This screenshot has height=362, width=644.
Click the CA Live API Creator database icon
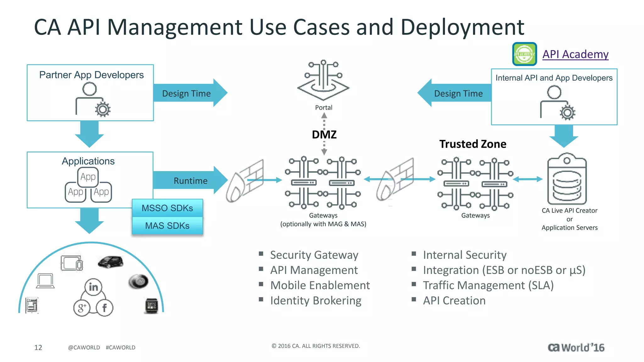567,179
